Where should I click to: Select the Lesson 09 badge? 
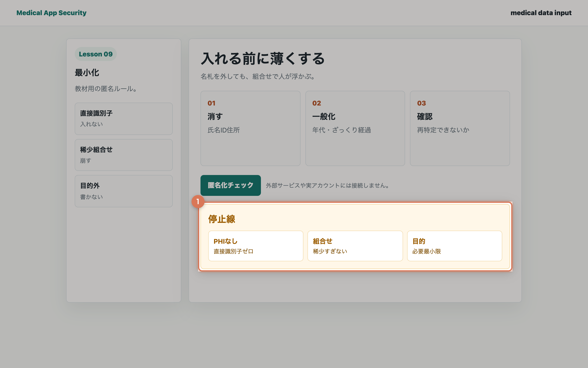(96, 54)
